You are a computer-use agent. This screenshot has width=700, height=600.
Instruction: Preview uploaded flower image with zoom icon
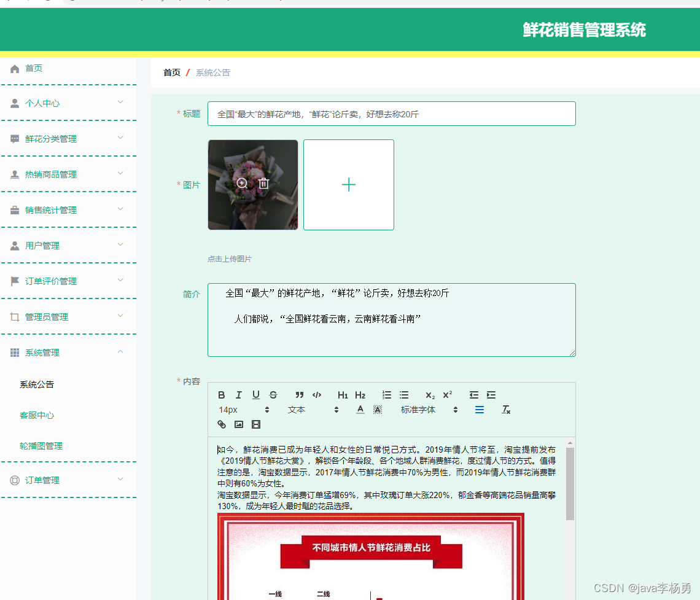tap(242, 184)
